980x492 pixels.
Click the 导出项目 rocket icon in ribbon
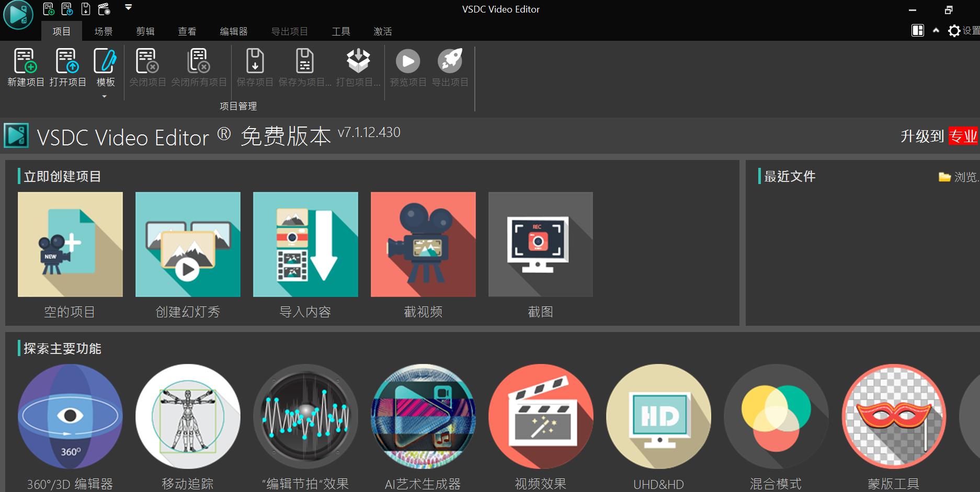click(x=450, y=61)
